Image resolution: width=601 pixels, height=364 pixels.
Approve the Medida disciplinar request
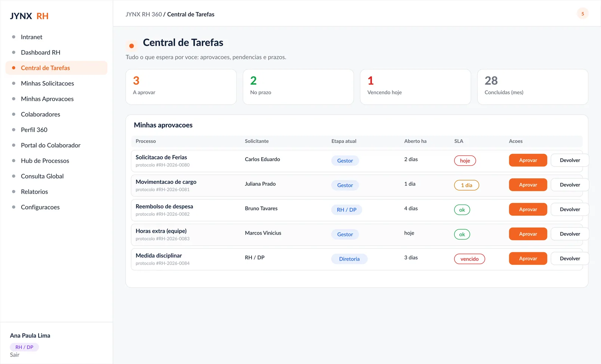528,259
